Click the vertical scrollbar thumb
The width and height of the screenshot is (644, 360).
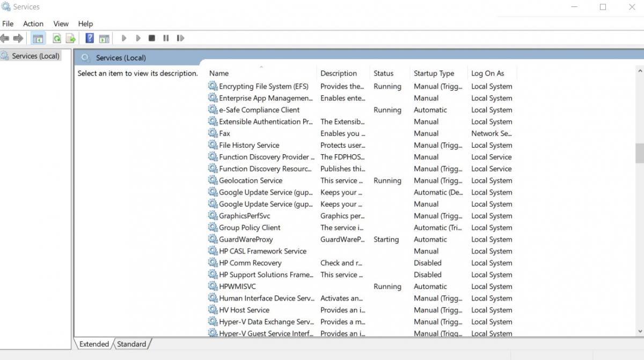[x=639, y=153]
